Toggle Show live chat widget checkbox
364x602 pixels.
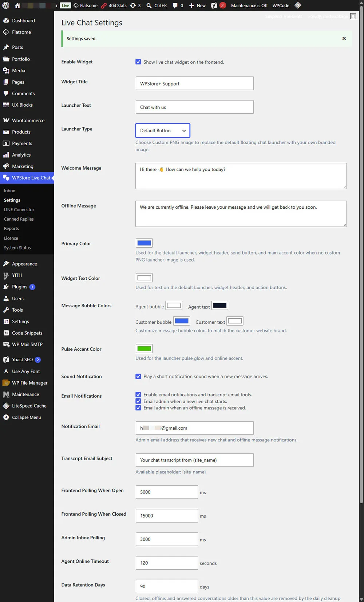pos(138,62)
